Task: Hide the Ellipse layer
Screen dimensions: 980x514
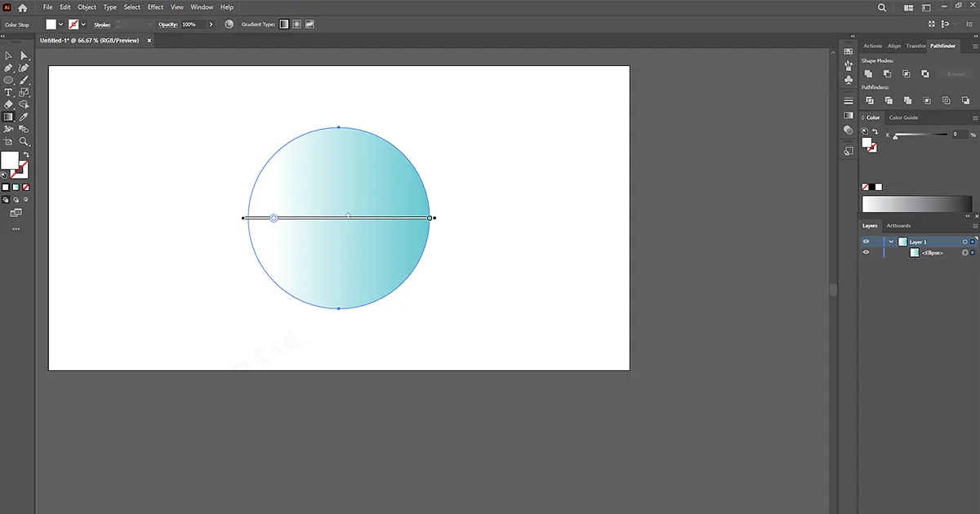Action: 866,252
